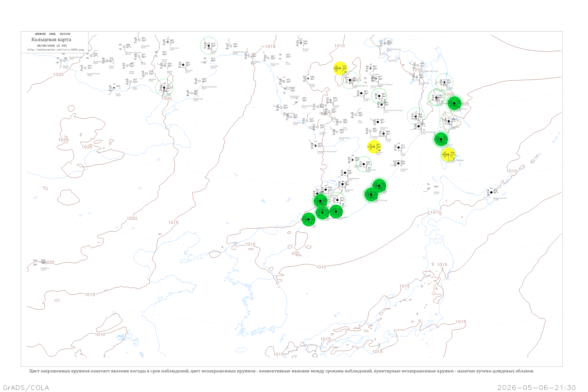588x392 pixels.
Task: Open the meteocenter.net UHHH.png URL link
Action: 55,50
